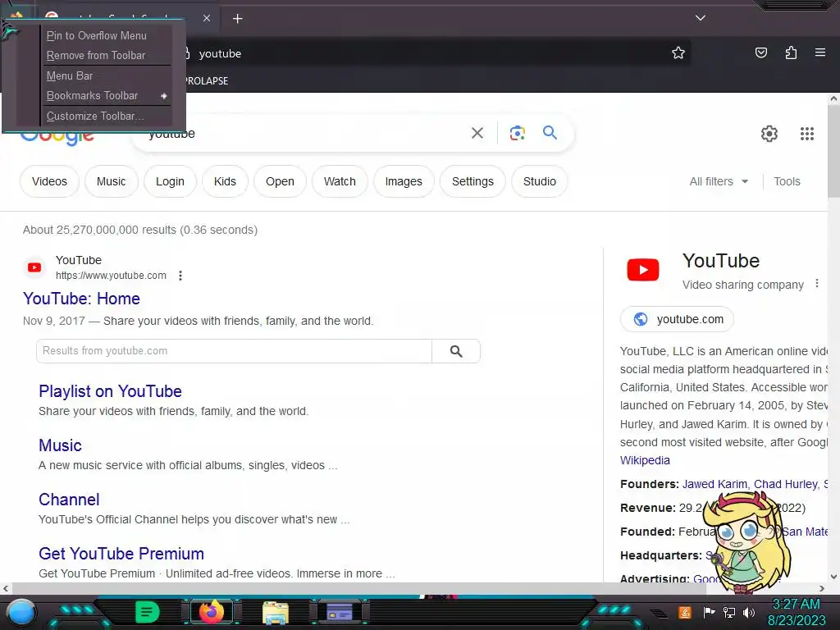Open File Explorer from taskbar
Viewport: 840px width, 630px height.
pyautogui.click(x=276, y=612)
